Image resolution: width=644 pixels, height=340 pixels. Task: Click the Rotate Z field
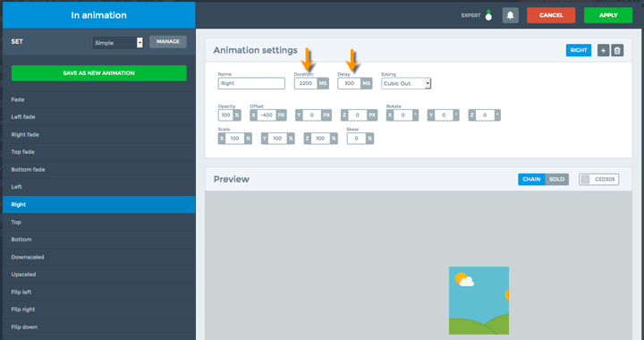[485, 115]
